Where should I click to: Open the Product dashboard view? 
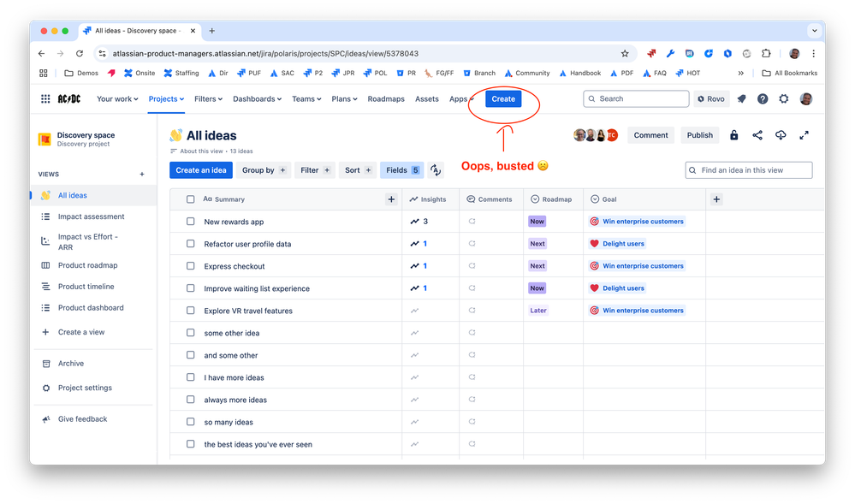pyautogui.click(x=91, y=308)
